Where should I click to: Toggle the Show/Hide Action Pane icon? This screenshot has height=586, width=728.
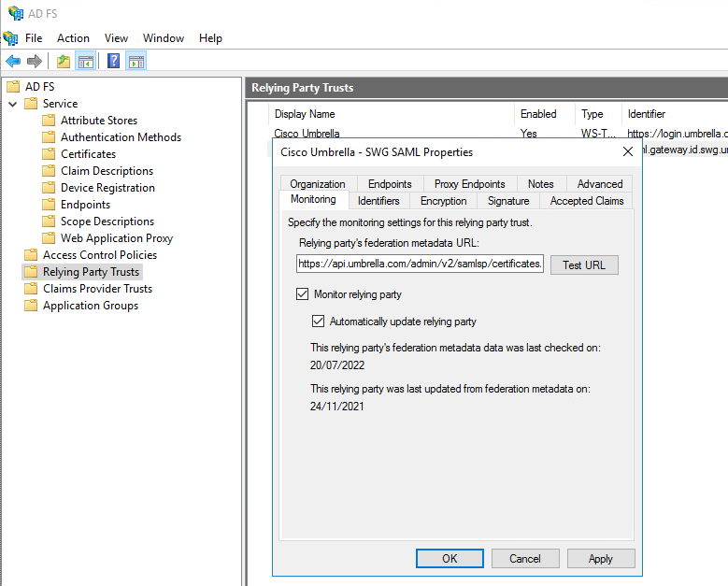[x=136, y=61]
